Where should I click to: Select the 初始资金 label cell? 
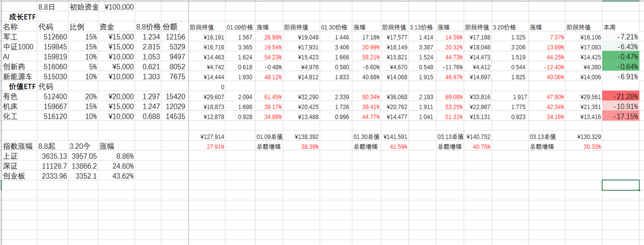84,7
